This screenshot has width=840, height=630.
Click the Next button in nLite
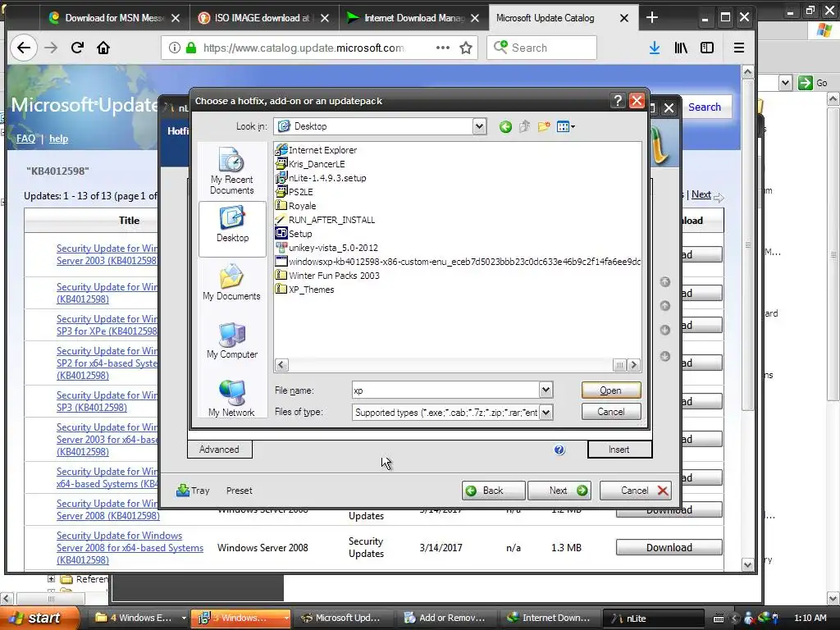pyautogui.click(x=559, y=491)
